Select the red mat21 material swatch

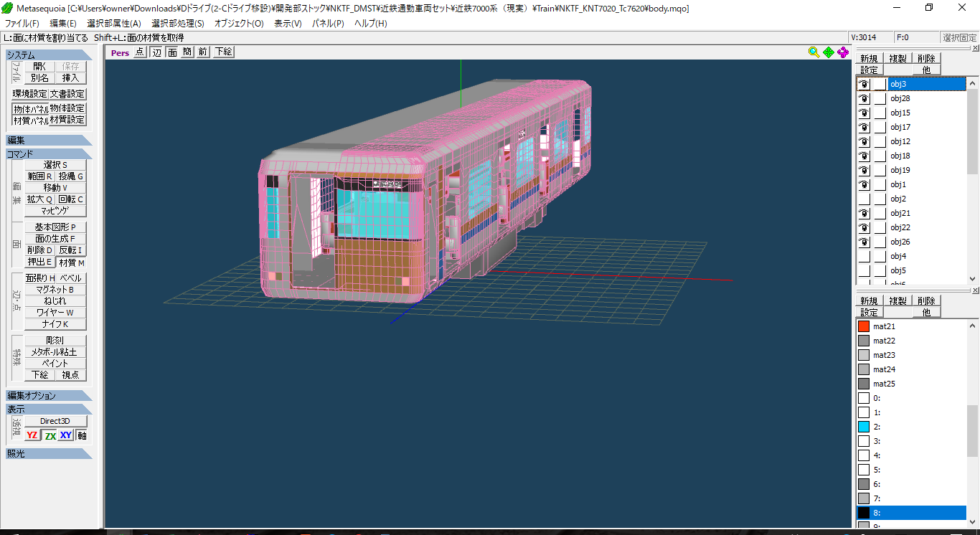pyautogui.click(x=864, y=326)
